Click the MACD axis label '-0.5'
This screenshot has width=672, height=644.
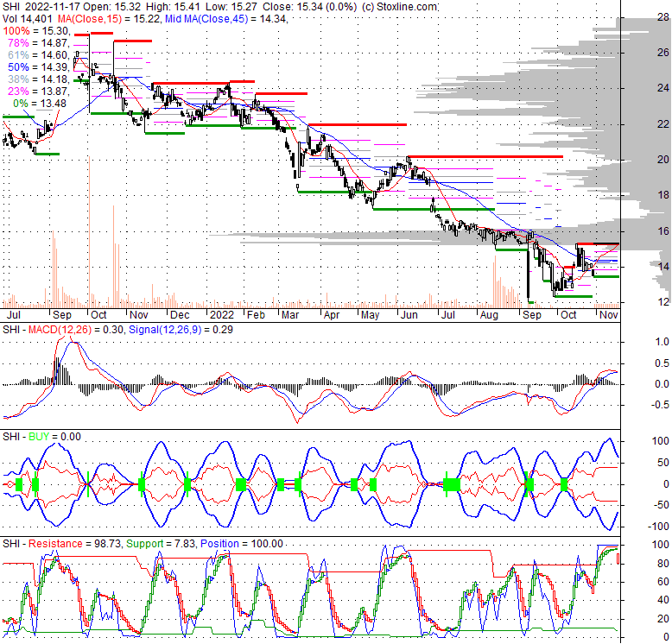pos(661,405)
